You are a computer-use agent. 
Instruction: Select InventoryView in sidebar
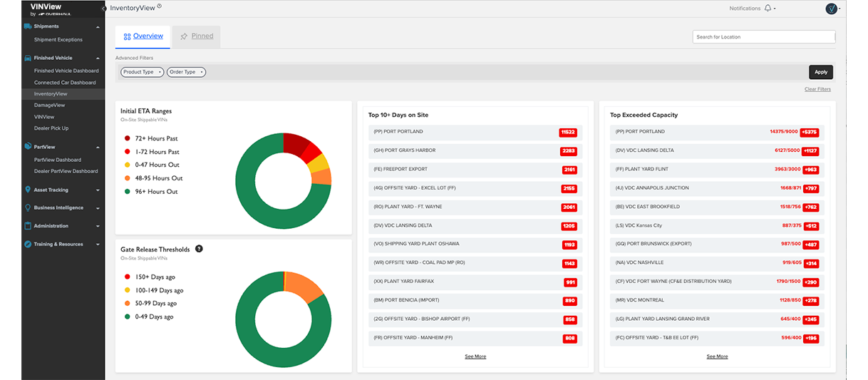[51, 94]
